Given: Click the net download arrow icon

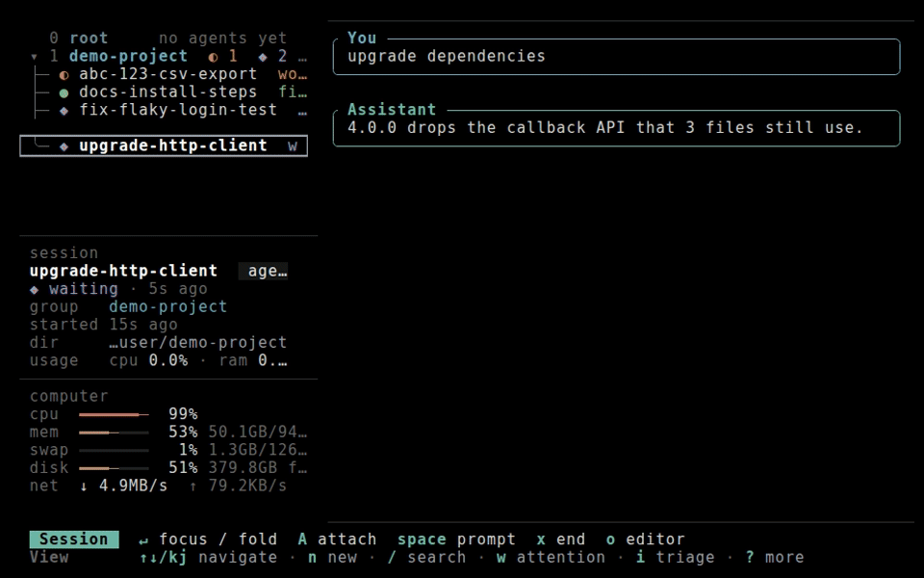Looking at the screenshot, I should pos(84,486).
